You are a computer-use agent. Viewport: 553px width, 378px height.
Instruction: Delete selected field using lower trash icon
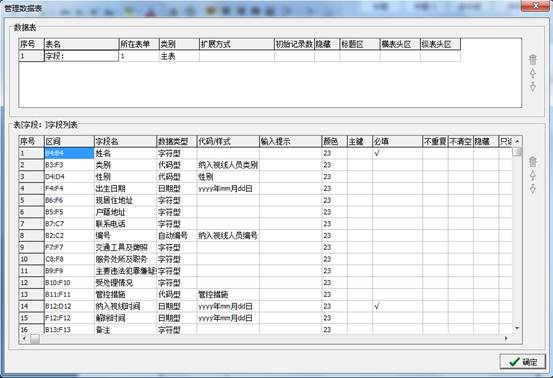[533, 162]
